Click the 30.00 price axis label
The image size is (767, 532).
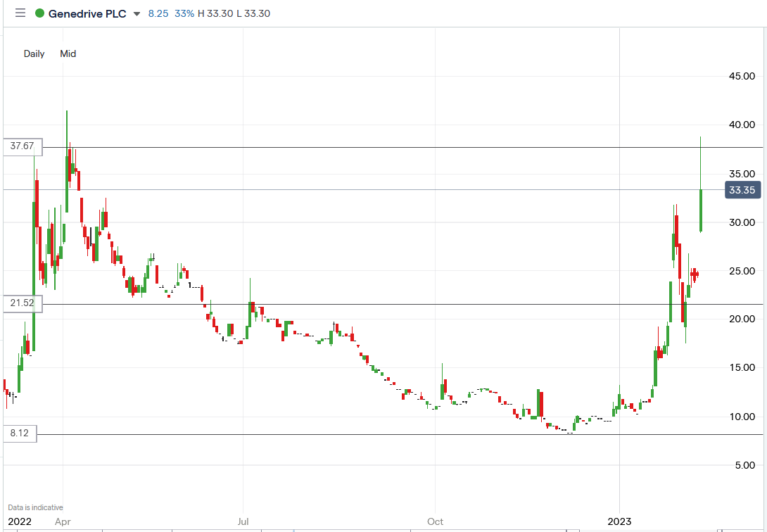(x=742, y=222)
